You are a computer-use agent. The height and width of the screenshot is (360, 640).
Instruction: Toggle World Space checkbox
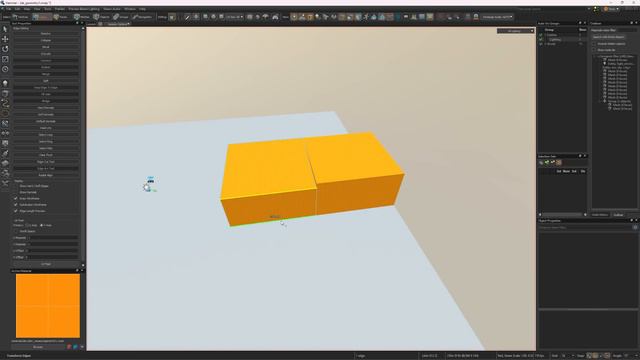pyautogui.click(x=16, y=231)
